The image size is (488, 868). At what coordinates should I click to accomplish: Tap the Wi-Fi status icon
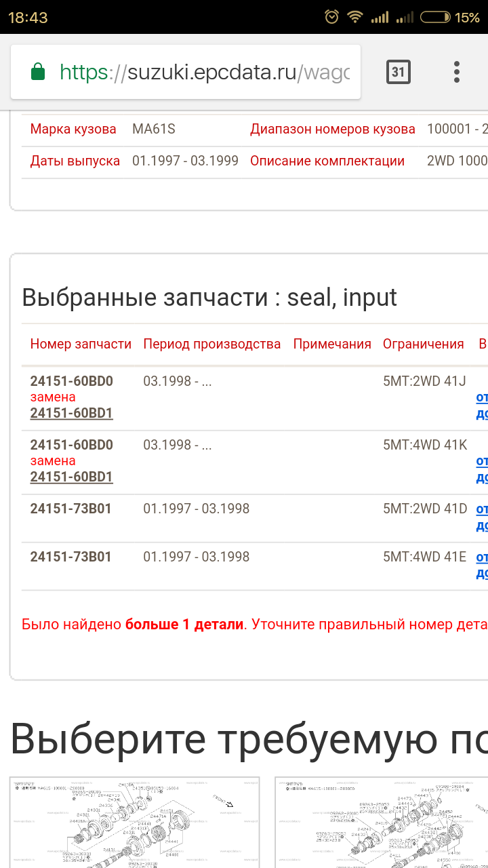point(354,17)
